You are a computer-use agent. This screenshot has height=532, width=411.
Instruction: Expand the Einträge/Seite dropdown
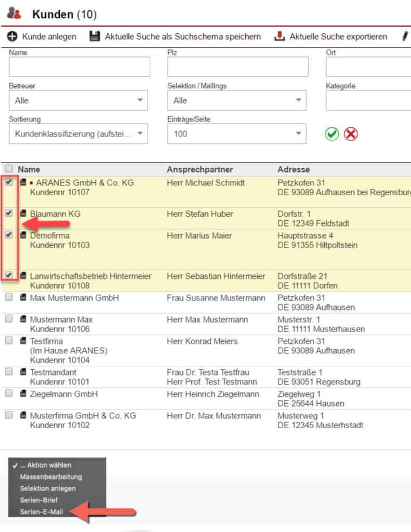tap(237, 134)
